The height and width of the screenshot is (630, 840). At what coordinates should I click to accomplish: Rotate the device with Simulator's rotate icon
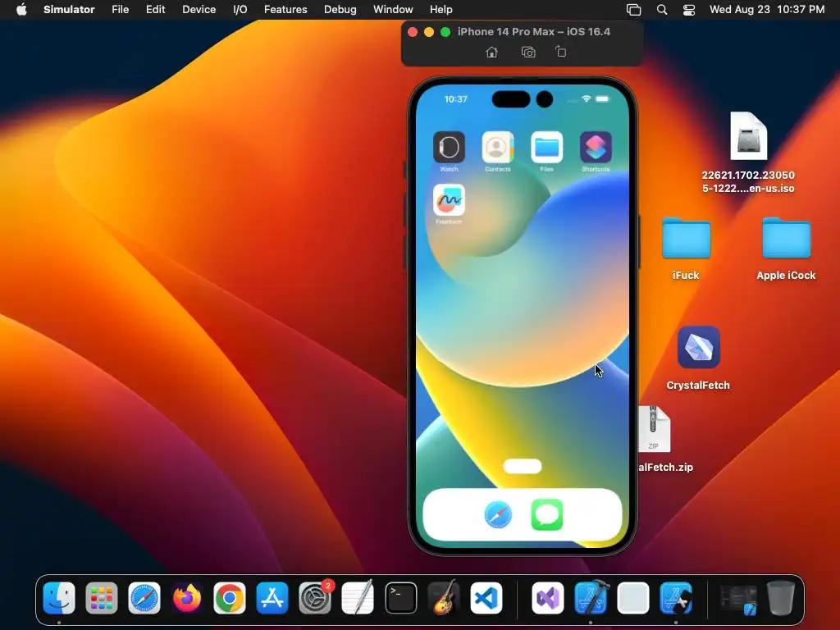pyautogui.click(x=561, y=52)
